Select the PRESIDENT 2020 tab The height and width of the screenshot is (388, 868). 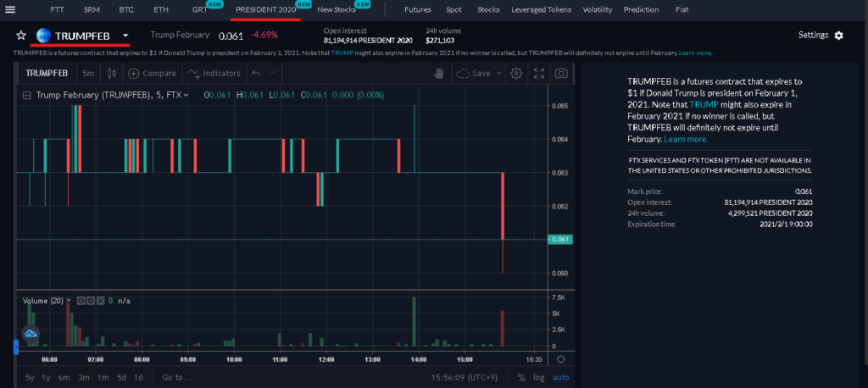[265, 10]
